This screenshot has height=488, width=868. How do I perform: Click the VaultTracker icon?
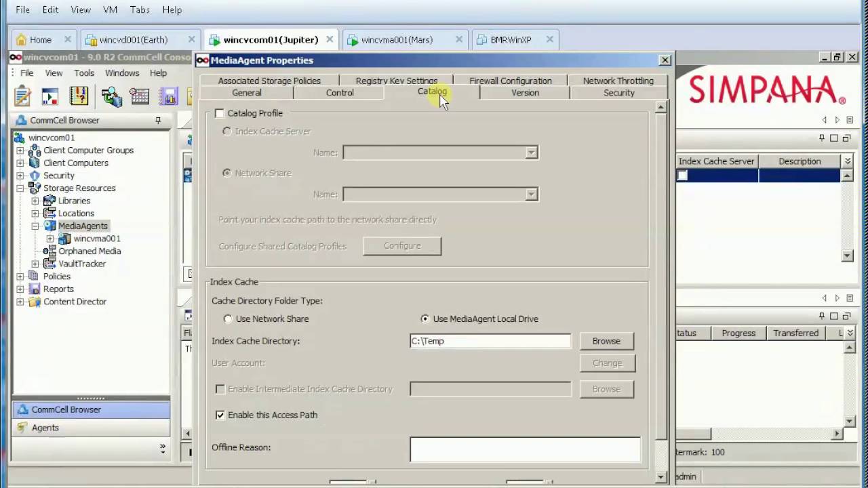pos(49,264)
